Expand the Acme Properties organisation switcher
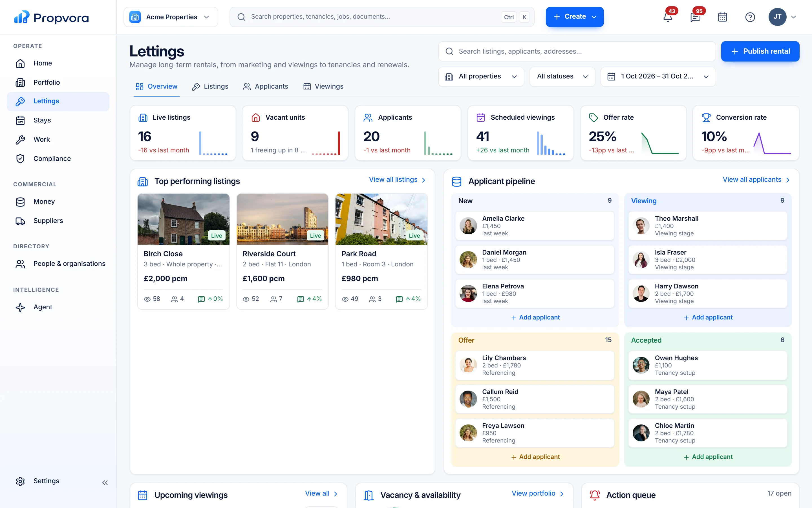The height and width of the screenshot is (508, 812). coord(171,17)
